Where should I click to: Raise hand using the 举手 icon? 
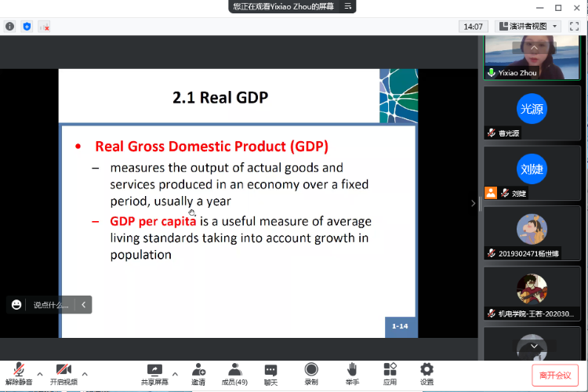pos(353,370)
